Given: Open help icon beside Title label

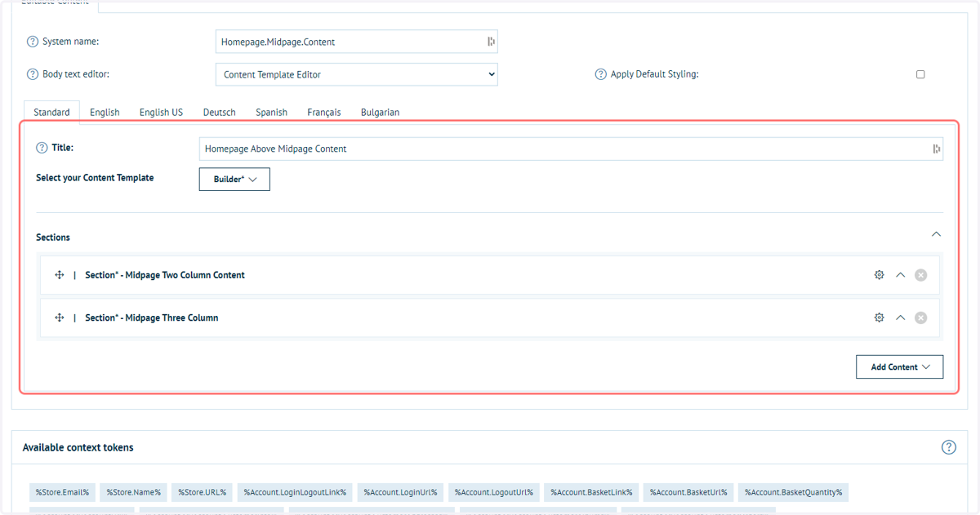Looking at the screenshot, I should 42,148.
